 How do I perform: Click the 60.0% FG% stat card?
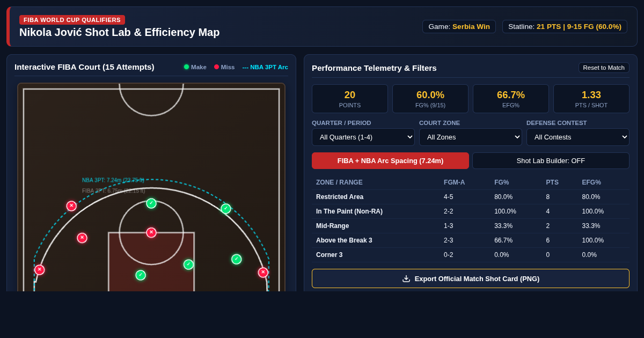click(x=430, y=99)
